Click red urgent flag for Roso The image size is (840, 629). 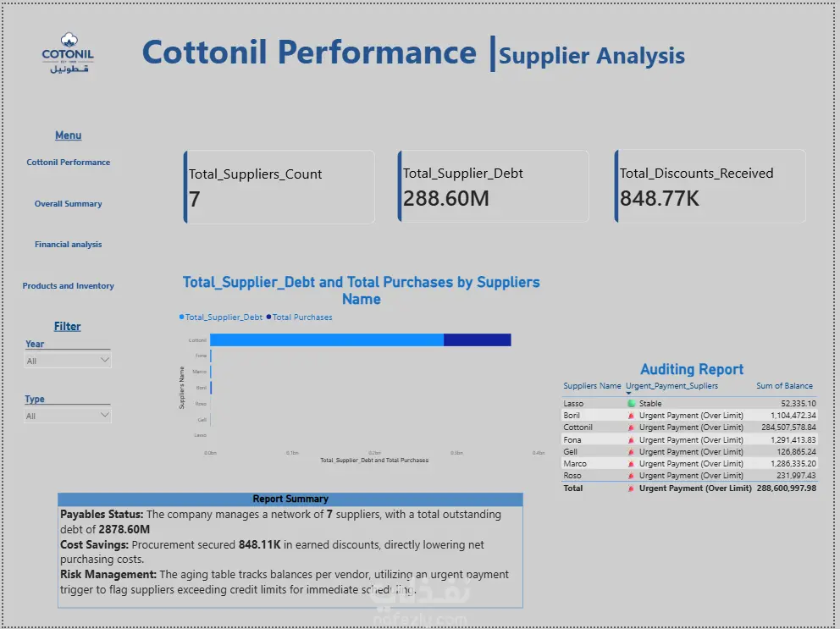(631, 476)
